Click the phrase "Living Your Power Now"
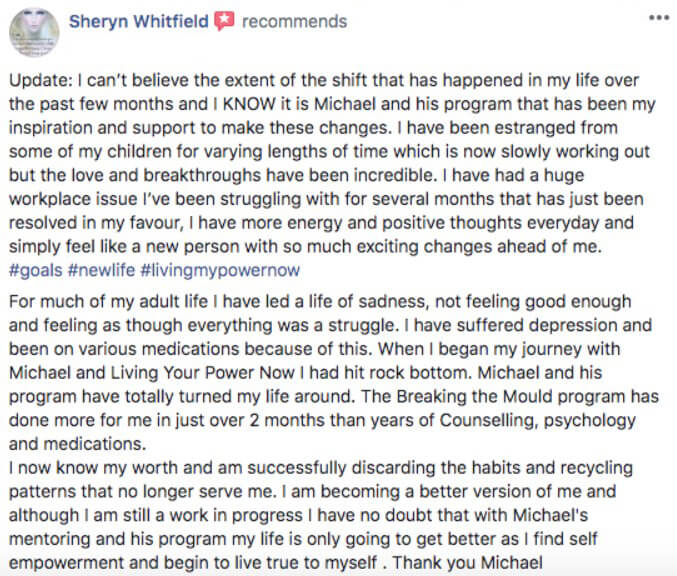The height and width of the screenshot is (576, 677). coord(202,373)
